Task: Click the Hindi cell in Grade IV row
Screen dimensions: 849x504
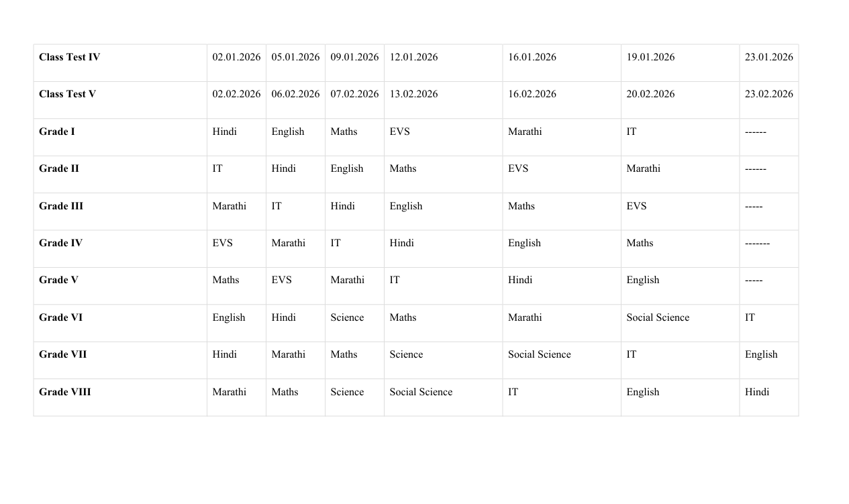Action: pos(401,243)
